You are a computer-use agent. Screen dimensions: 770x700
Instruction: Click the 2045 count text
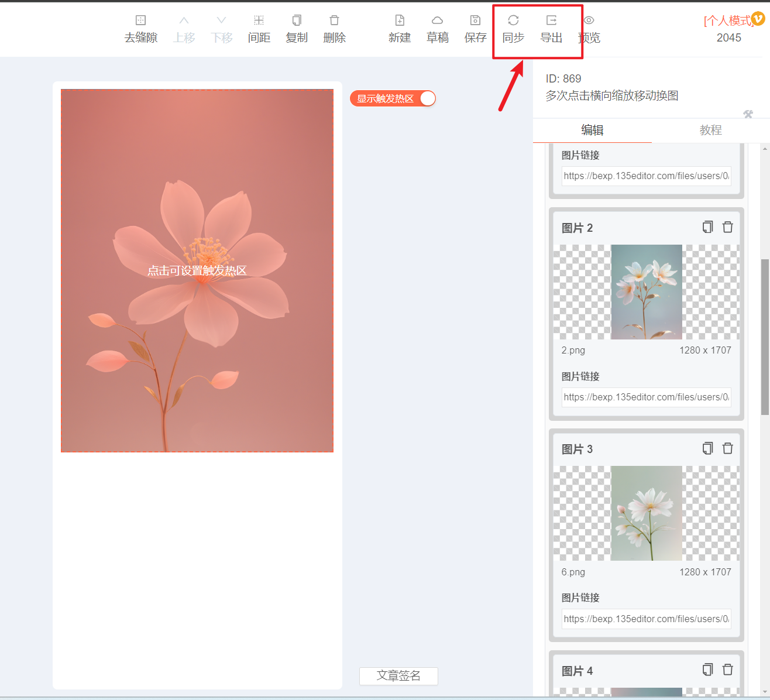click(729, 37)
